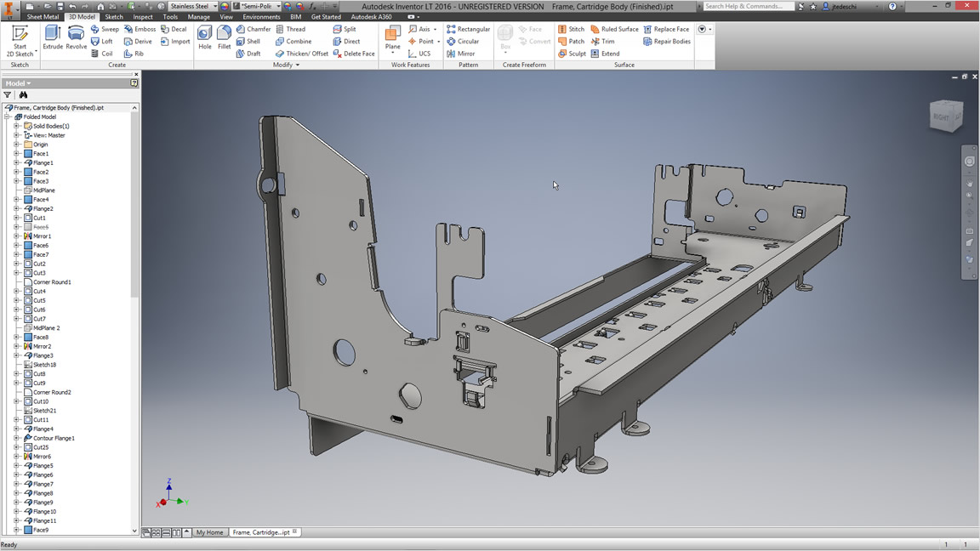This screenshot has width=980, height=551.
Task: Click Thicken/Offset in Modify panel
Action: point(302,54)
